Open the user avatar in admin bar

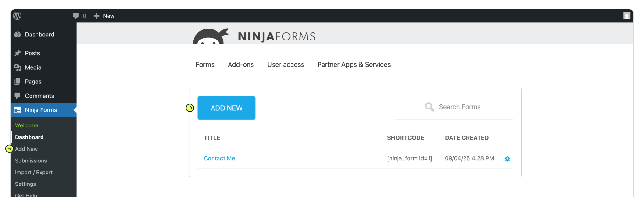coord(627,16)
